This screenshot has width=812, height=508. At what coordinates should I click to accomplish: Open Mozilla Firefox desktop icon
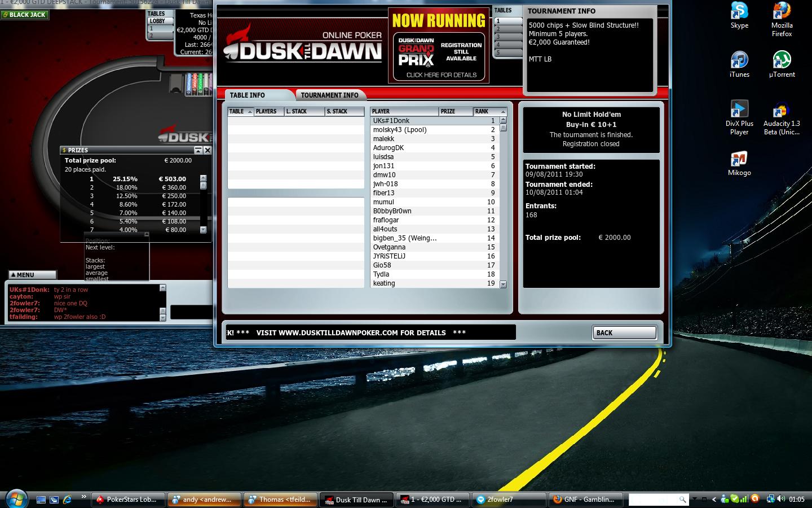pos(782,20)
